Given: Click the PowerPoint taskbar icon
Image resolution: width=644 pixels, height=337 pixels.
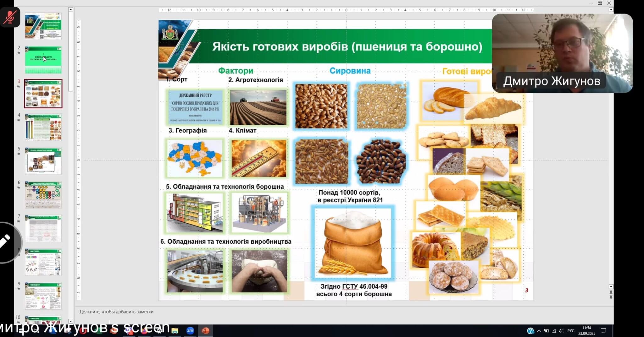Looking at the screenshot, I should (205, 331).
